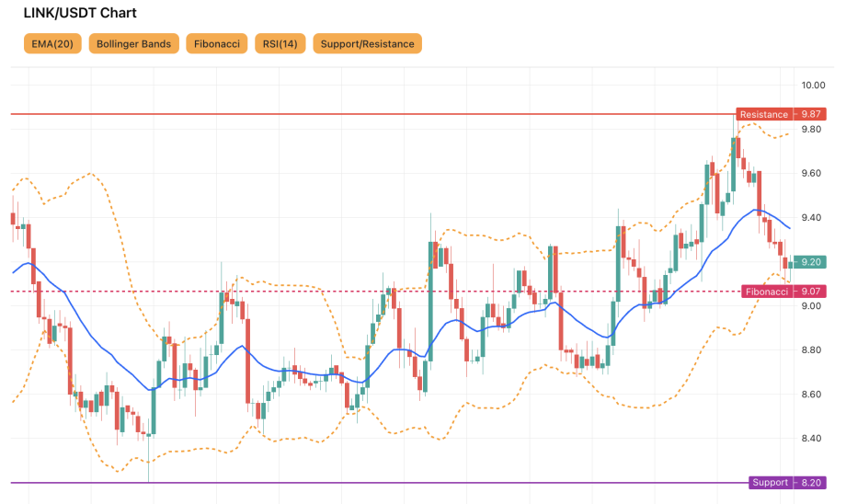Select the red Resistance line label
This screenshot has width=846, height=504.
coord(763,114)
